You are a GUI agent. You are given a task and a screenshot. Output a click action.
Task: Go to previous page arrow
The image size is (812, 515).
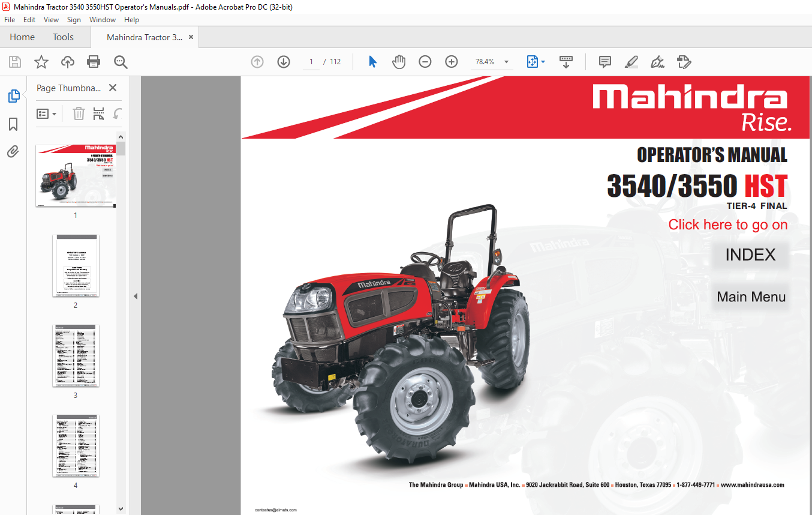point(257,62)
